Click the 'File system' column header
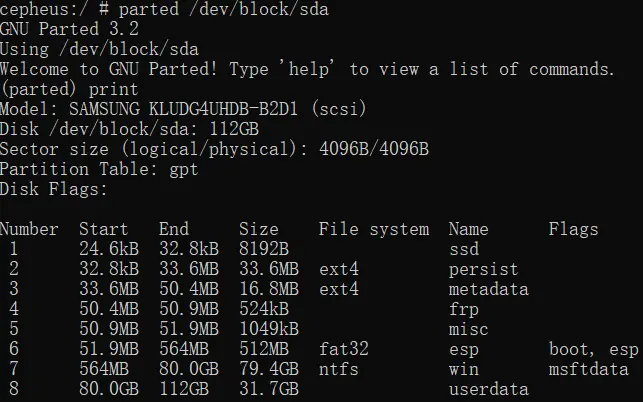This screenshot has width=643, height=402. click(374, 229)
